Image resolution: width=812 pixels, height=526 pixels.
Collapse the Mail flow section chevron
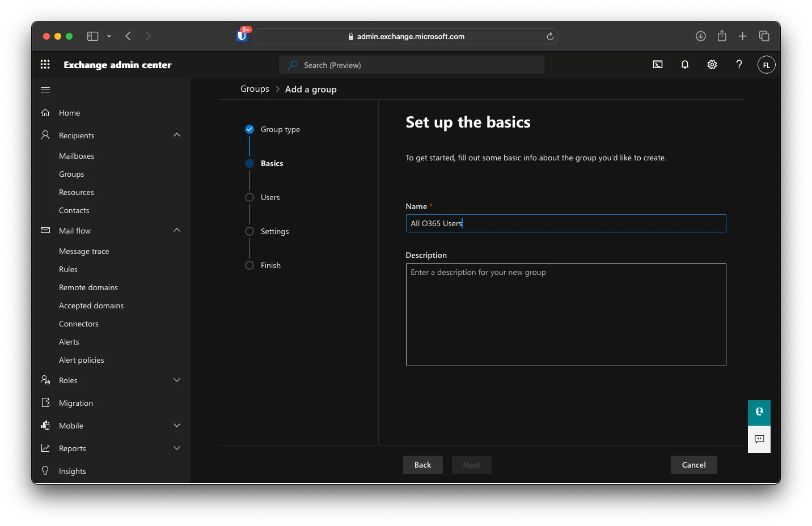(x=177, y=230)
